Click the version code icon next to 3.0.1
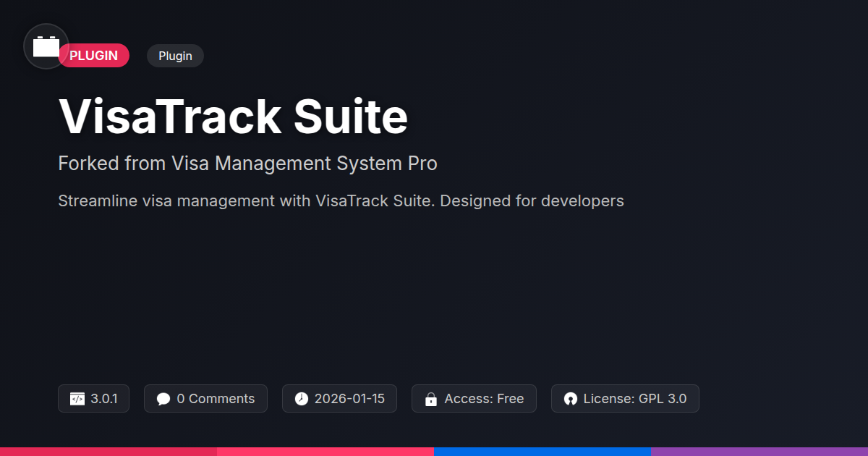Viewport: 868px width, 456px height. (77, 399)
